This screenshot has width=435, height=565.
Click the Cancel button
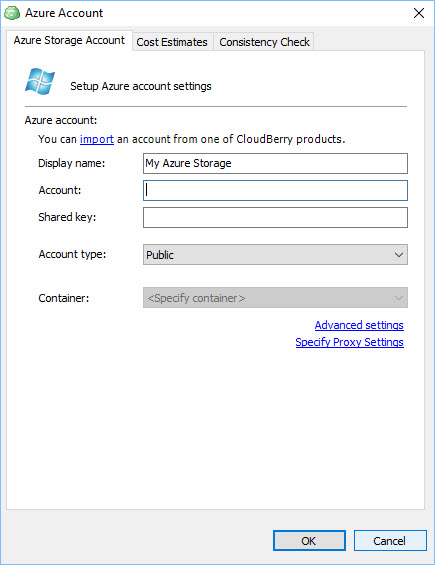point(390,540)
